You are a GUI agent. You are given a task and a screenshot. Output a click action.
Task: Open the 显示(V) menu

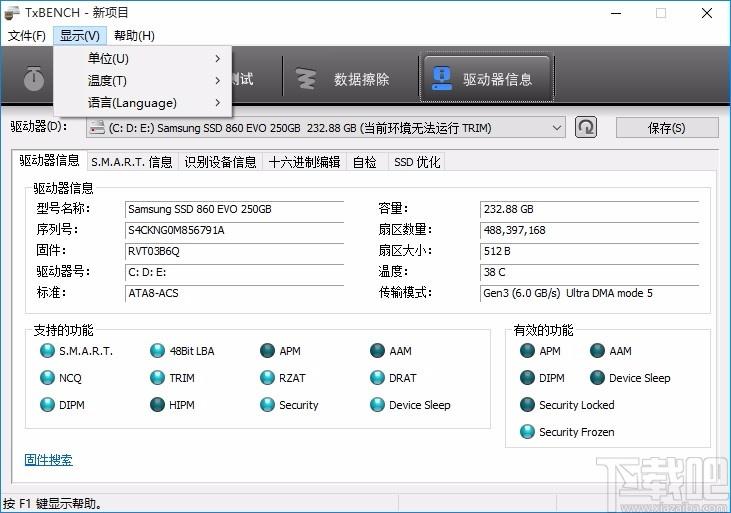coord(80,35)
